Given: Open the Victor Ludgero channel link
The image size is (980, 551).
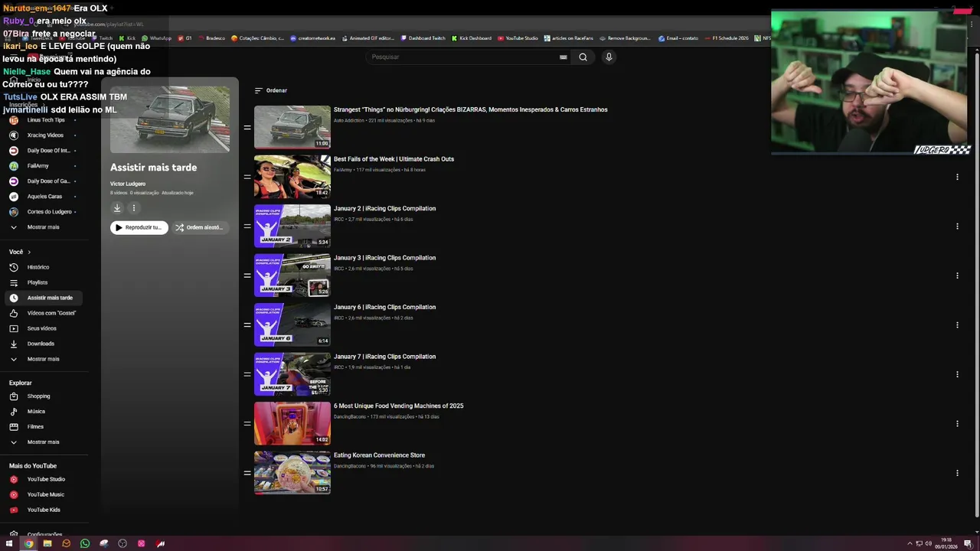Looking at the screenshot, I should (128, 184).
